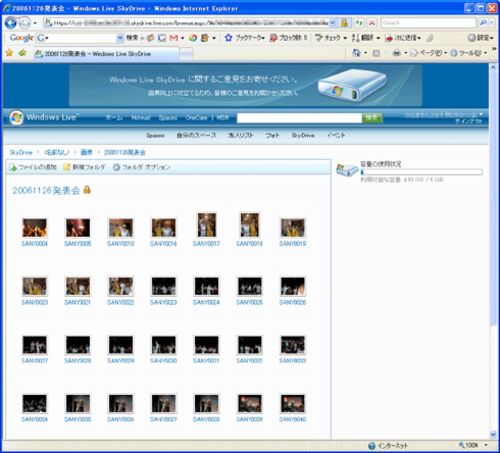Click the storage usage progress bar
500x453 pixels.
point(421,172)
